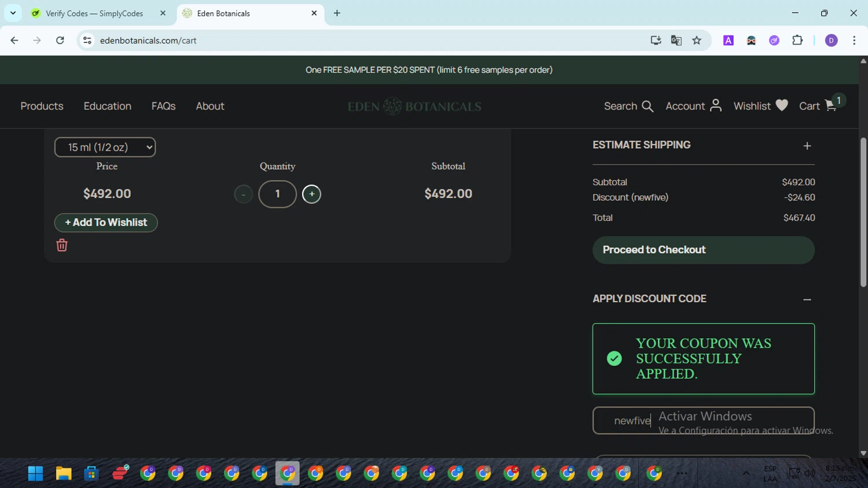This screenshot has width=868, height=488.
Task: Click the purple circular extension icon
Action: click(x=774, y=41)
